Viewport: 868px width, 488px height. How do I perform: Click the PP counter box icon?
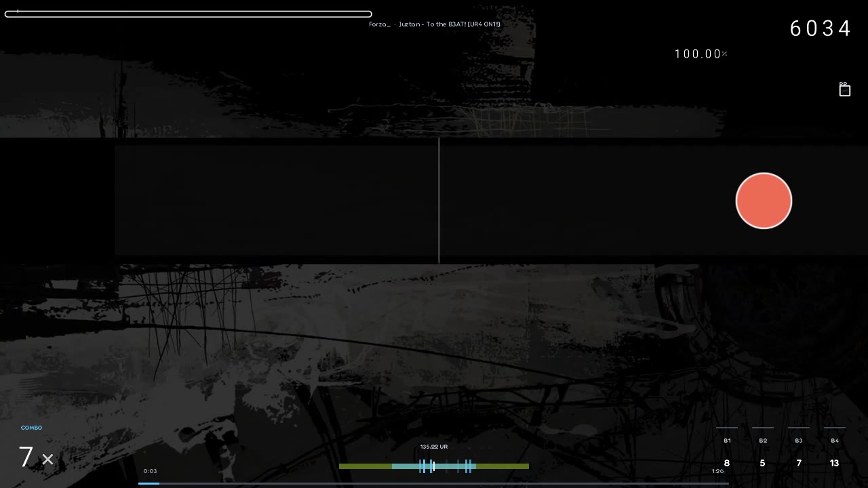(x=845, y=91)
